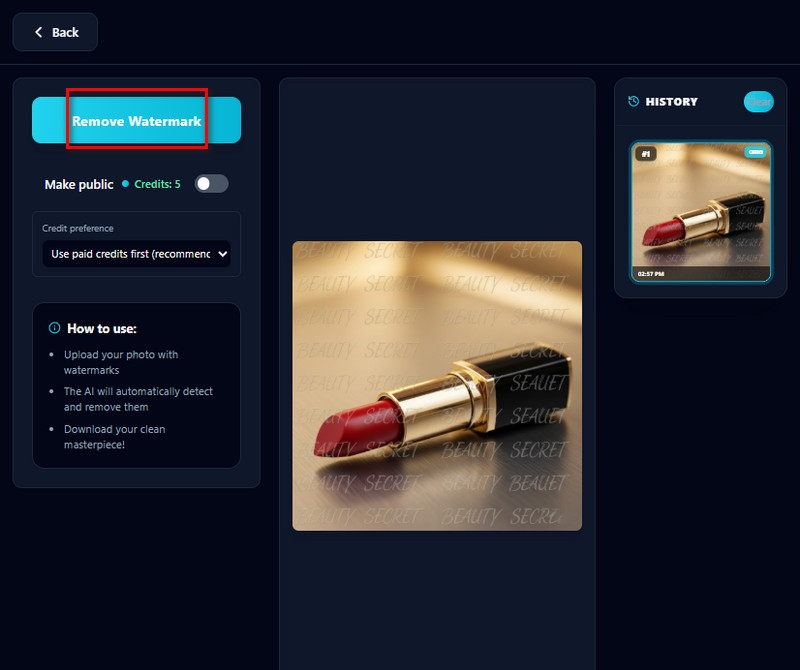Click the 'How to use:' heading

click(x=102, y=329)
